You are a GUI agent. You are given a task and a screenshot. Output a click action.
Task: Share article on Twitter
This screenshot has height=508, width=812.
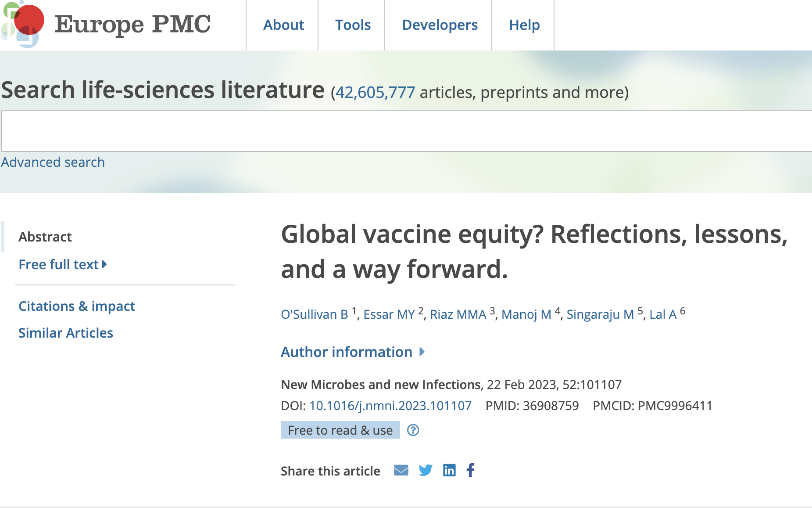click(x=426, y=470)
